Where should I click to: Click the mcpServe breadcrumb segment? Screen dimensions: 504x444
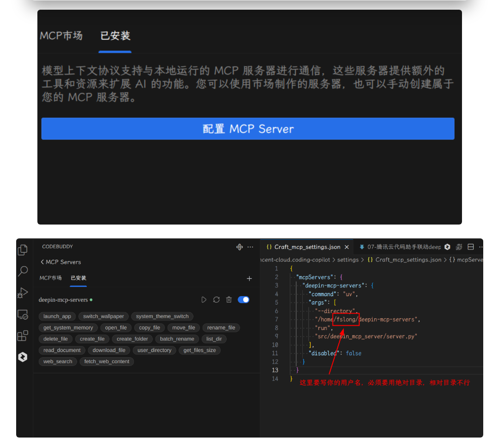tap(466, 260)
